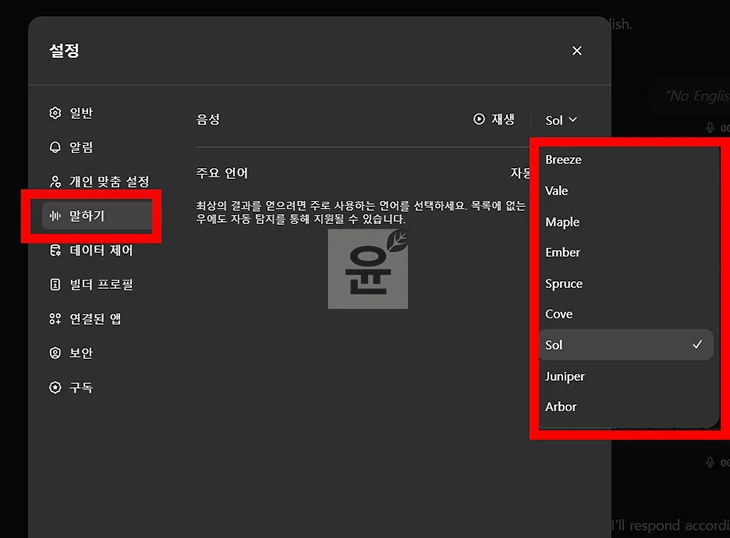Viewport: 730px width, 538px height.
Task: Choose the Maple voice
Action: pos(626,222)
